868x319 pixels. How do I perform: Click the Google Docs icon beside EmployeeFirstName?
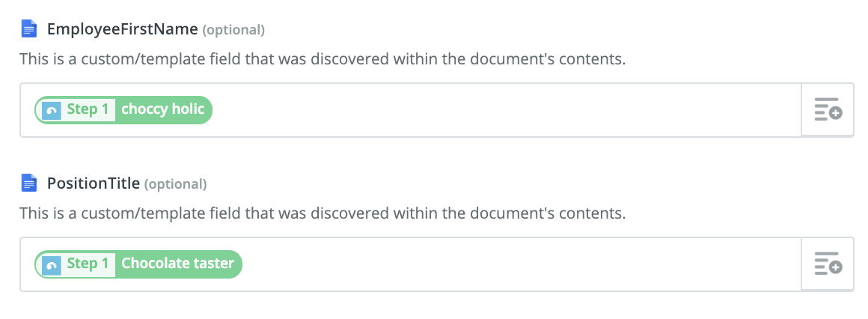click(28, 28)
